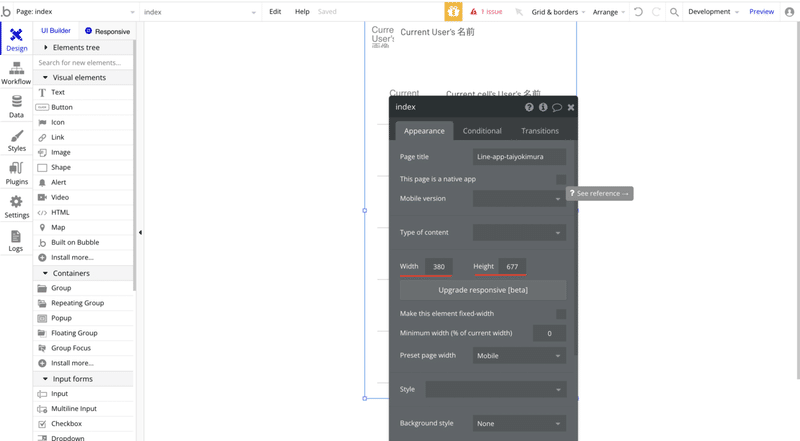This screenshot has width=800, height=441.
Task: Click the Preview link
Action: [x=761, y=11]
